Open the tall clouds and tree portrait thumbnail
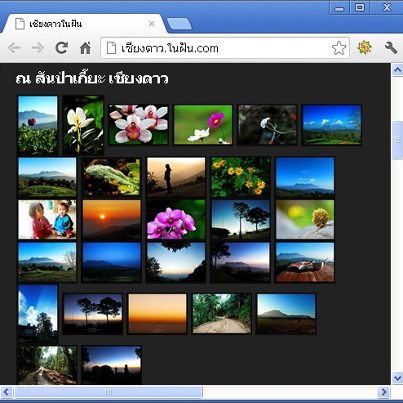Viewport: 403px width, 403px height. tap(38, 314)
